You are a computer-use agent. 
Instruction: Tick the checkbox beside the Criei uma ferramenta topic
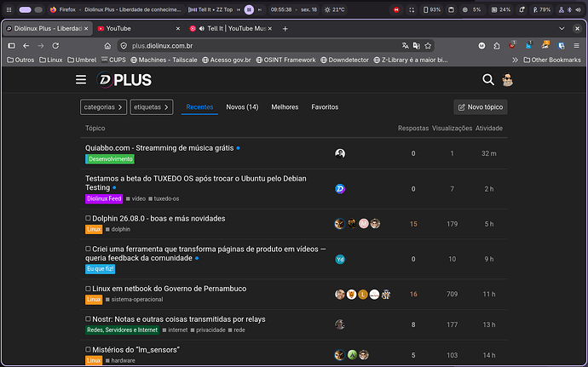click(x=88, y=249)
